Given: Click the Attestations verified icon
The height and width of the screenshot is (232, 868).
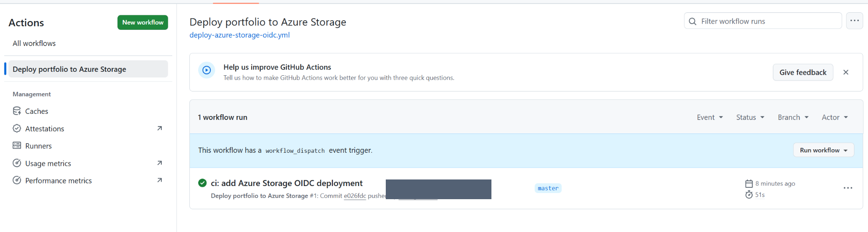Looking at the screenshot, I should [17, 128].
